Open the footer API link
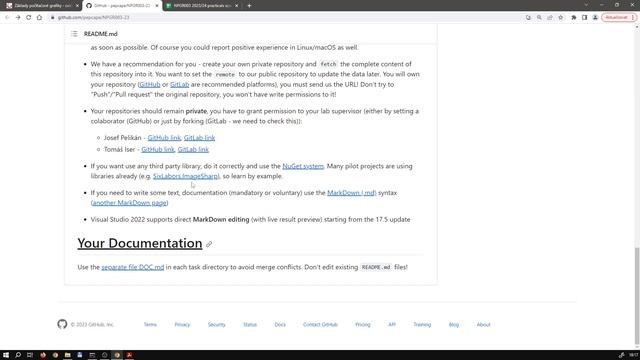The width and height of the screenshot is (640, 360). (x=392, y=324)
